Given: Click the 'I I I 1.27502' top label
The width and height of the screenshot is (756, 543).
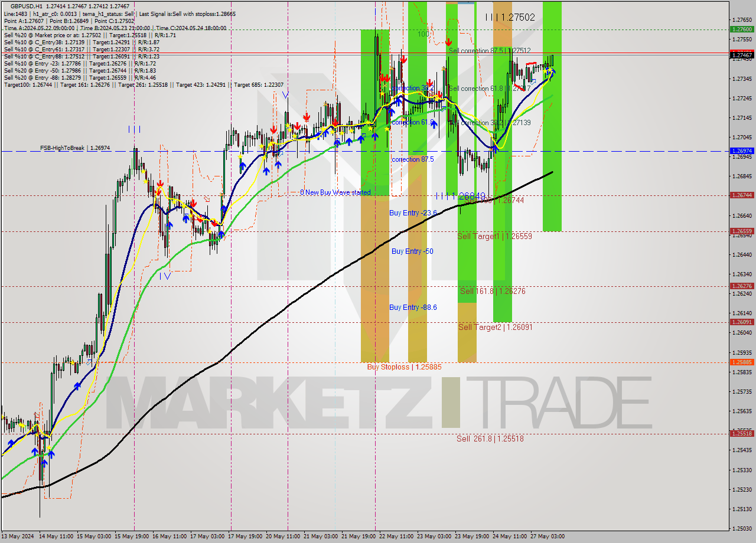Looking at the screenshot, I should point(510,18).
